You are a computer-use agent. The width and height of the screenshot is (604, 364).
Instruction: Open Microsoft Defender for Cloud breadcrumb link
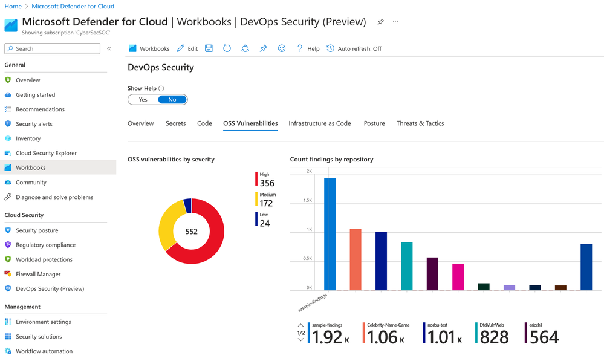click(73, 6)
